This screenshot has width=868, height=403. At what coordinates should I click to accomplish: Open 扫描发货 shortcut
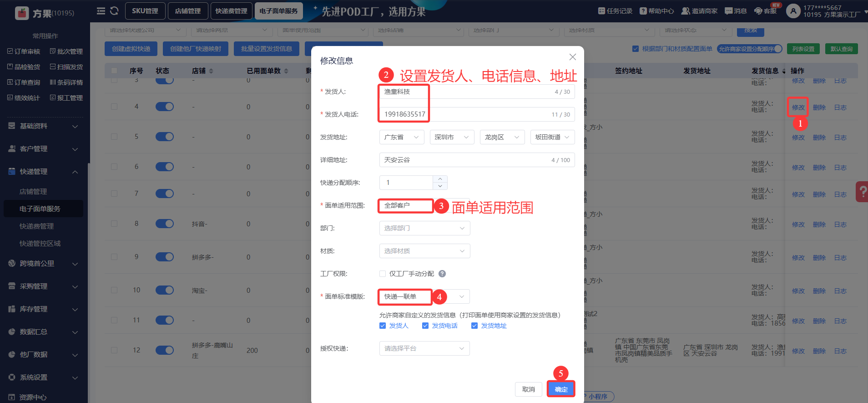66,67
